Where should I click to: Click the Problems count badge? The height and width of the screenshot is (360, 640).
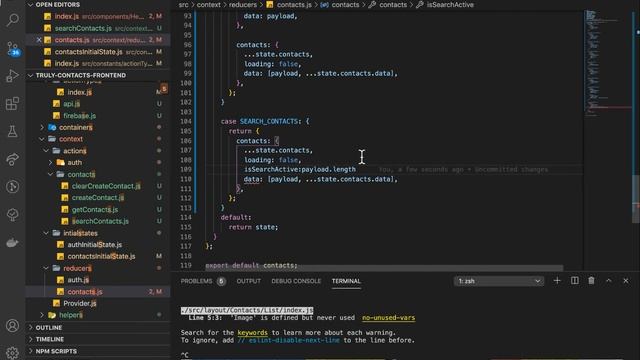click(x=221, y=281)
